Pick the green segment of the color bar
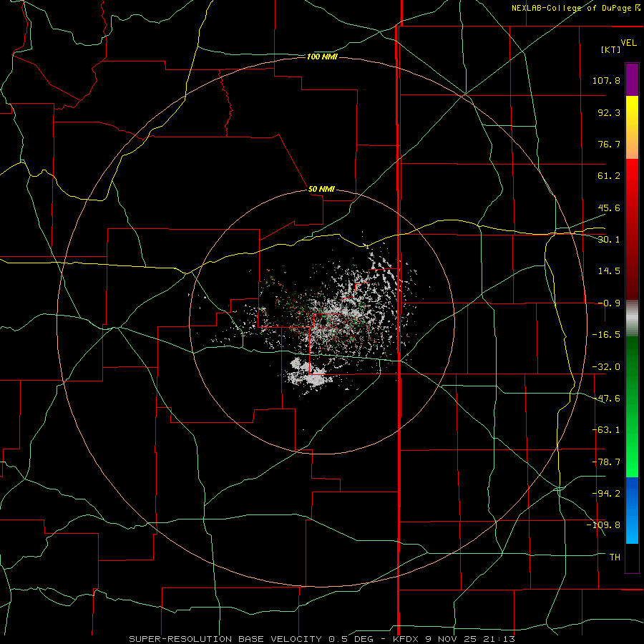Screen dimensions: 644x644 pyautogui.click(x=632, y=406)
